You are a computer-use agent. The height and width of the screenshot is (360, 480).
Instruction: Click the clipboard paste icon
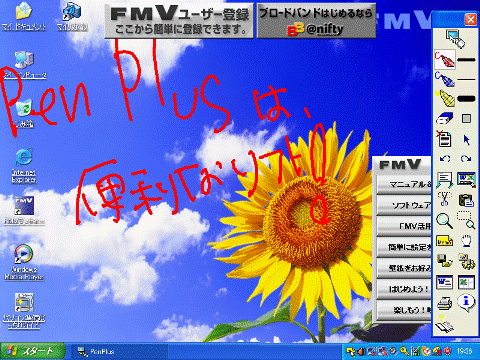click(x=466, y=200)
